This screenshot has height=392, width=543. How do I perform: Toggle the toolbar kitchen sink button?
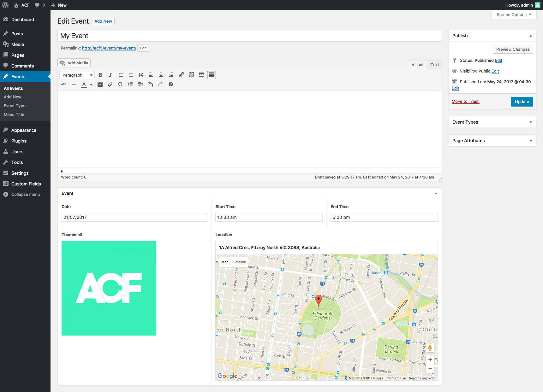click(212, 75)
